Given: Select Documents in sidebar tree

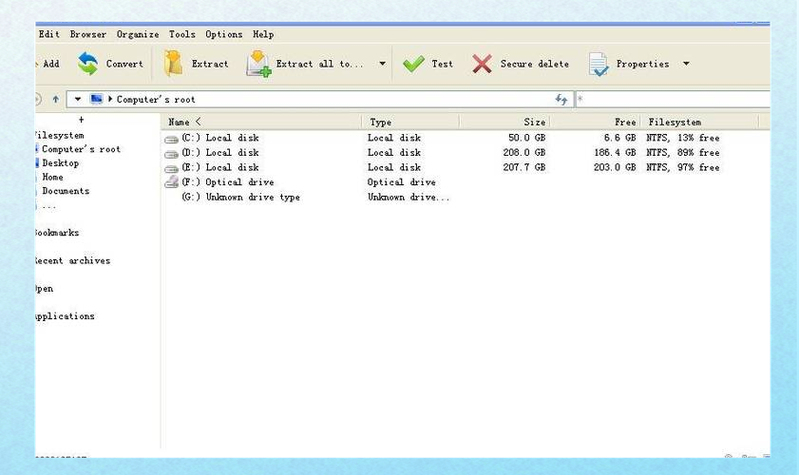Looking at the screenshot, I should [x=66, y=191].
